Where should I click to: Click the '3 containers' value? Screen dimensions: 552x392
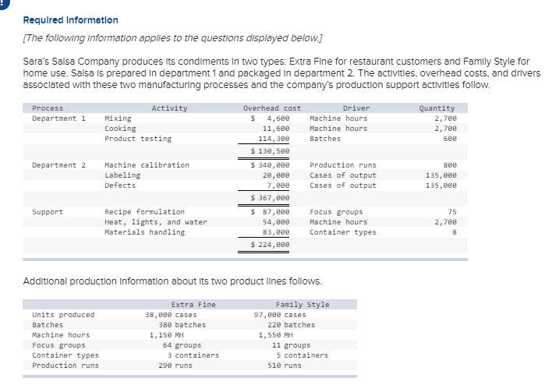pyautogui.click(x=193, y=355)
